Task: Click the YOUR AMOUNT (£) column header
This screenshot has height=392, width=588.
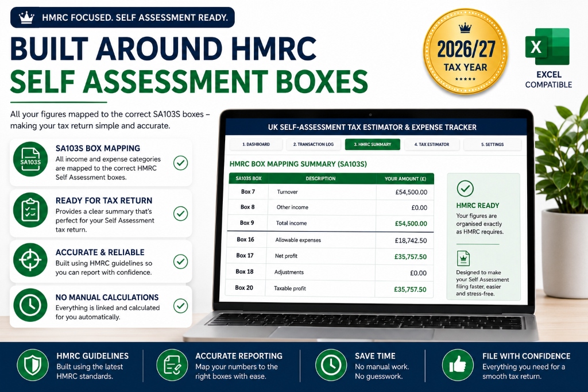Action: click(405, 179)
